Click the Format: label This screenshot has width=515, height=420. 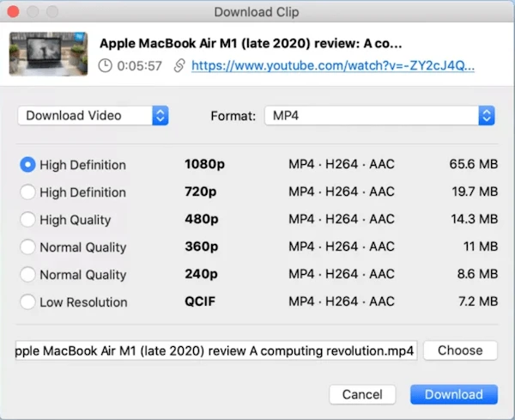click(x=233, y=116)
